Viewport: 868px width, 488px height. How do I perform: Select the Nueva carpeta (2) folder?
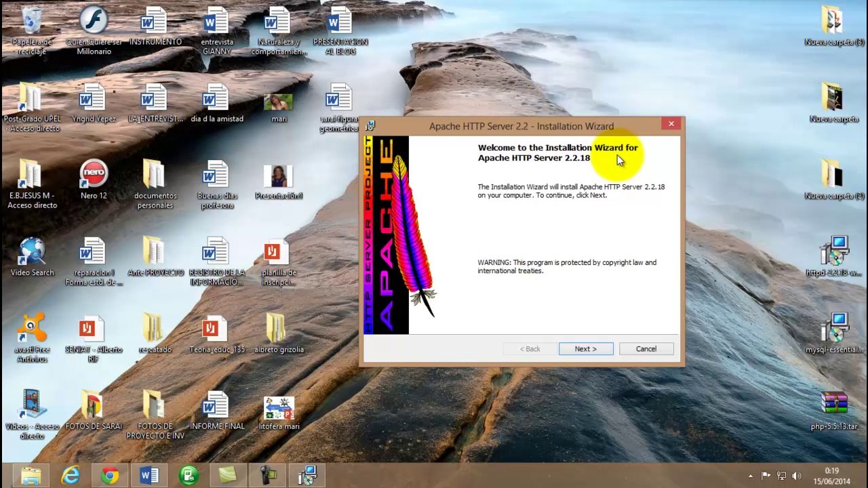click(x=834, y=180)
